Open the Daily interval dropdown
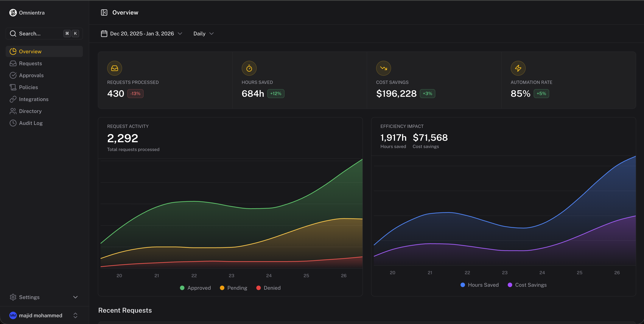Viewport: 644px width, 324px height. click(203, 33)
